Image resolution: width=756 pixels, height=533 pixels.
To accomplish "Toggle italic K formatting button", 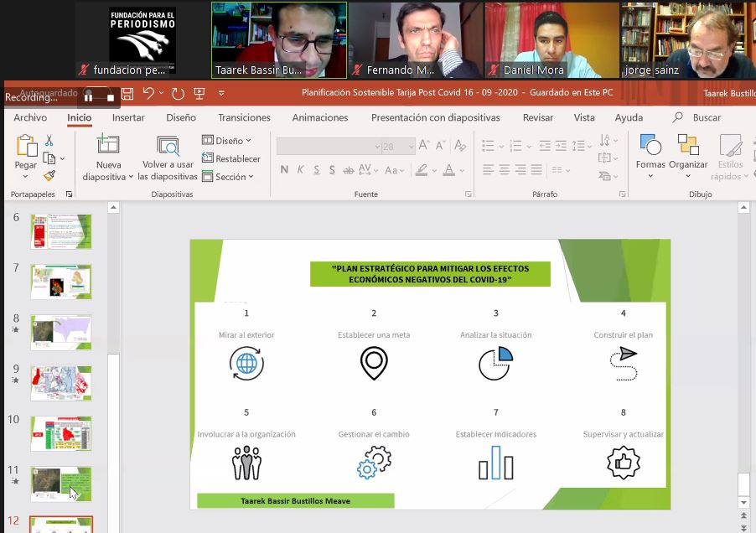I will click(x=300, y=170).
